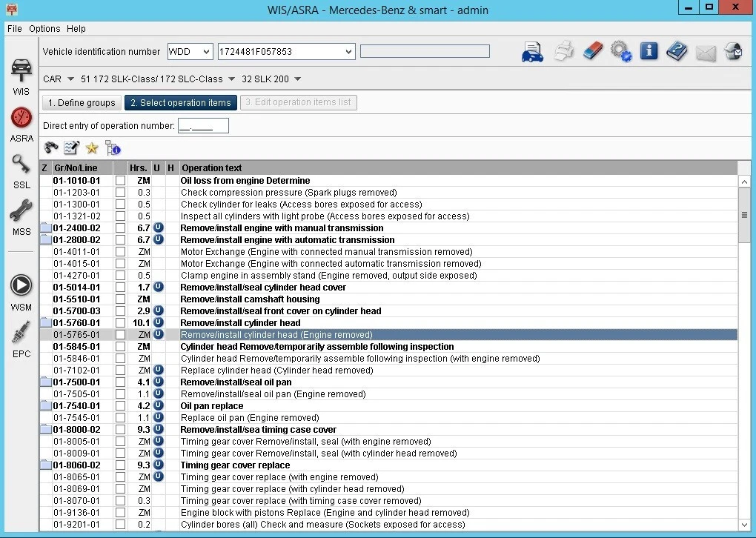
Task: Open the help book icon
Action: (677, 51)
